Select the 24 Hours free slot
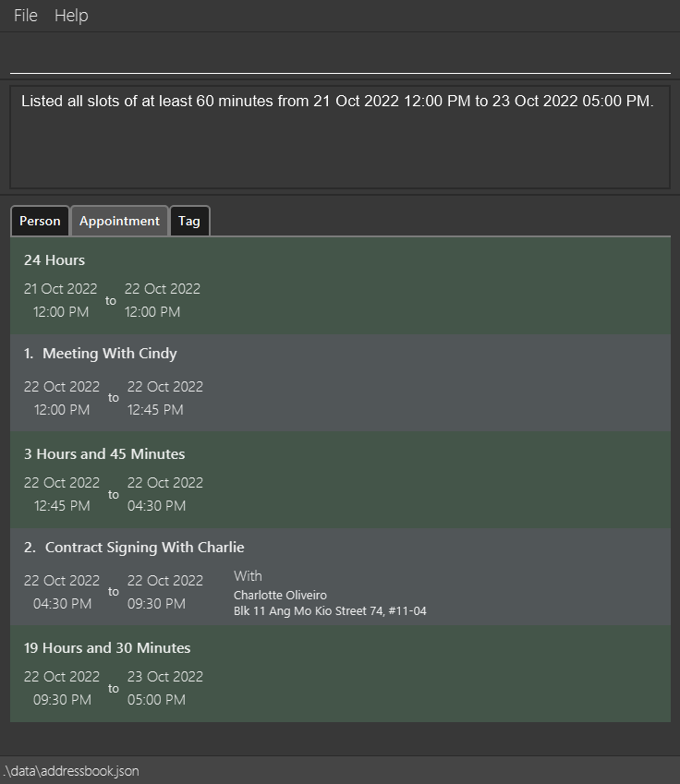 [x=340, y=286]
